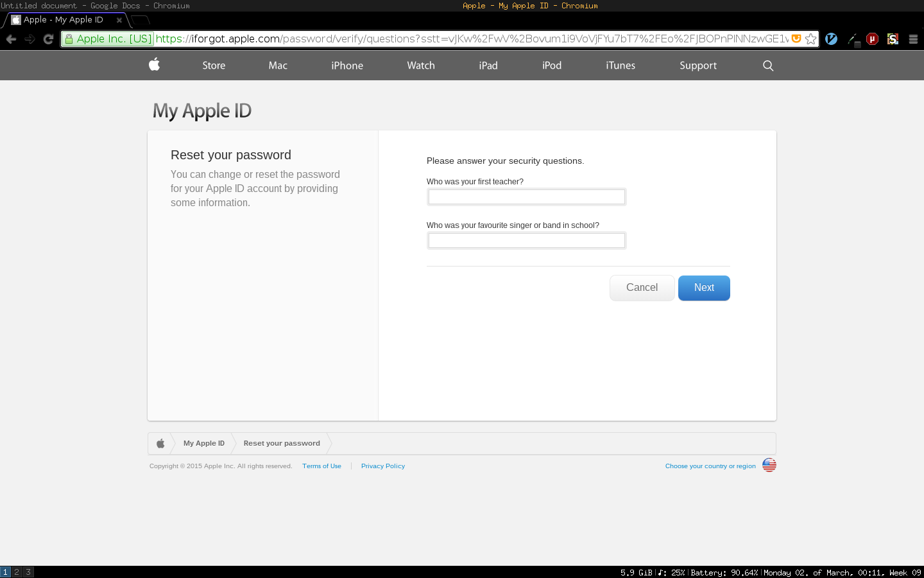Reload the page with the refresh icon
The height and width of the screenshot is (578, 924).
[48, 39]
